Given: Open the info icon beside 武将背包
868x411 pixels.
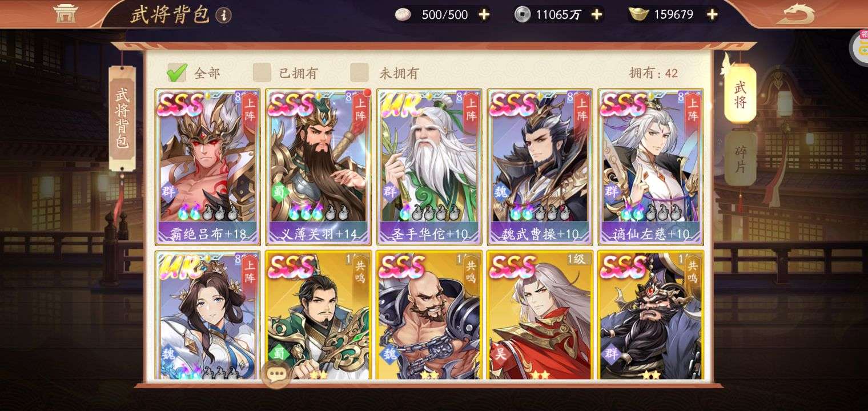Looking at the screenshot, I should click(x=224, y=15).
